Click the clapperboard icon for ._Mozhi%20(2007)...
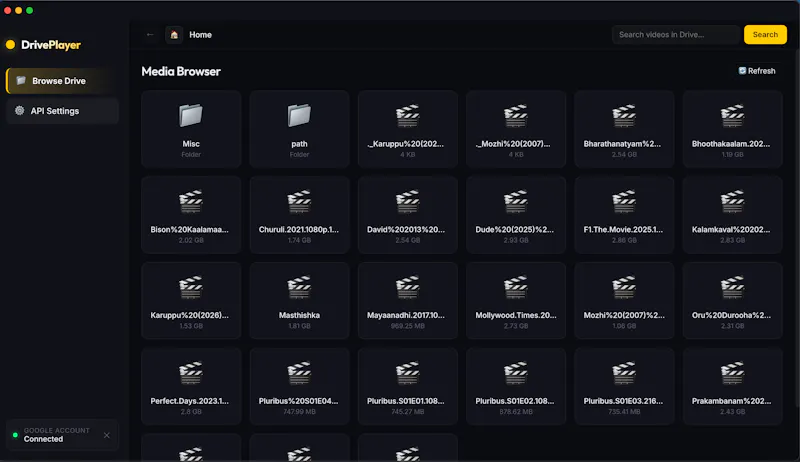Image resolution: width=800 pixels, height=462 pixels. [x=516, y=116]
